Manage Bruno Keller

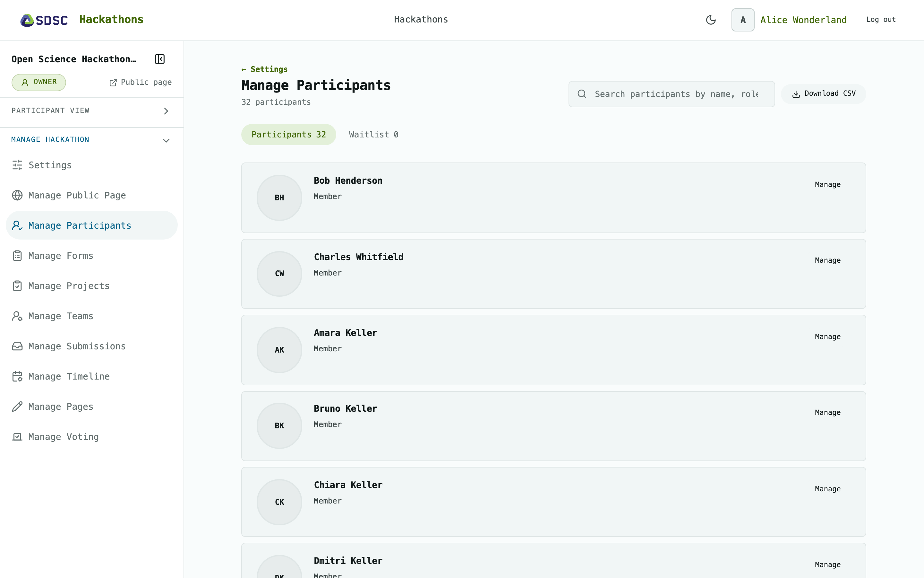pyautogui.click(x=827, y=413)
